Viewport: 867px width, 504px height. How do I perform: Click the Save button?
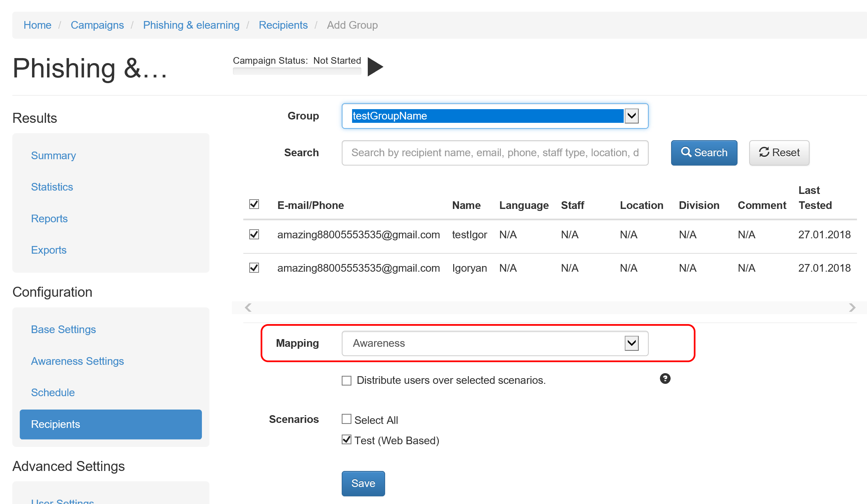(x=363, y=483)
